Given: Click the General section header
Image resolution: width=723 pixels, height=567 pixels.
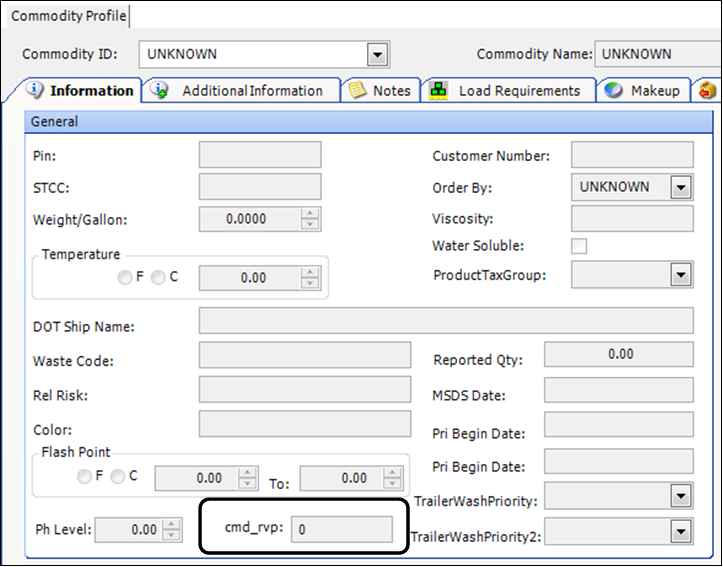Looking at the screenshot, I should tap(368, 122).
